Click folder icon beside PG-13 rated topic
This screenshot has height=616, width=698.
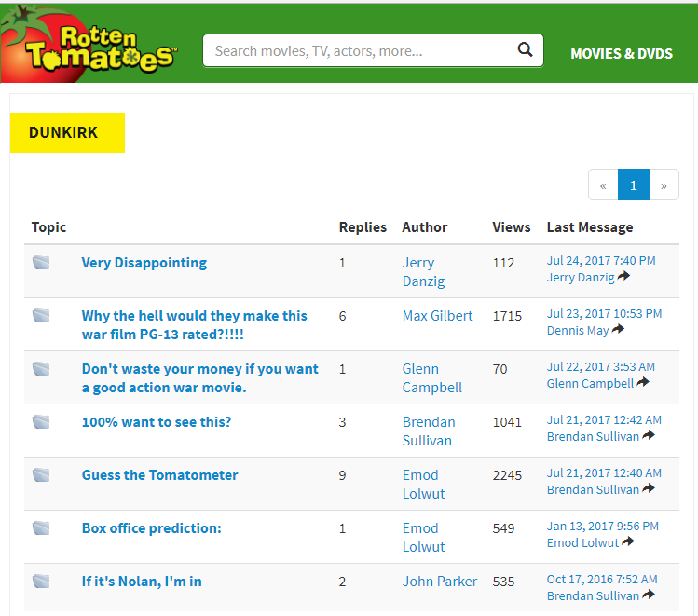pyautogui.click(x=41, y=316)
